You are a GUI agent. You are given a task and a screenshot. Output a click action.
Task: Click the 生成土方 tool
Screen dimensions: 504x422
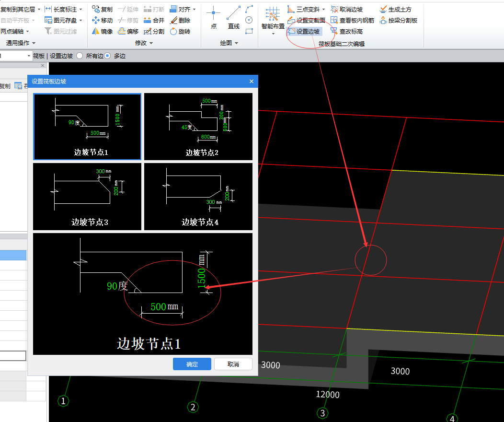click(395, 9)
